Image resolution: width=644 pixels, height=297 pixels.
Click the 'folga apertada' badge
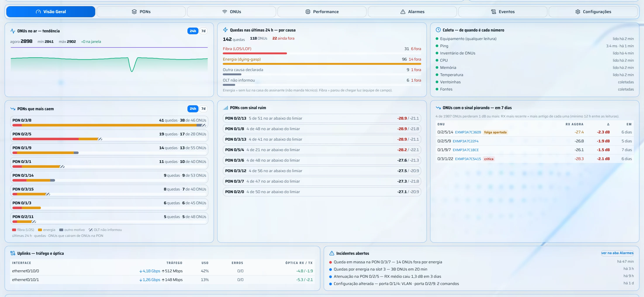pyautogui.click(x=495, y=132)
